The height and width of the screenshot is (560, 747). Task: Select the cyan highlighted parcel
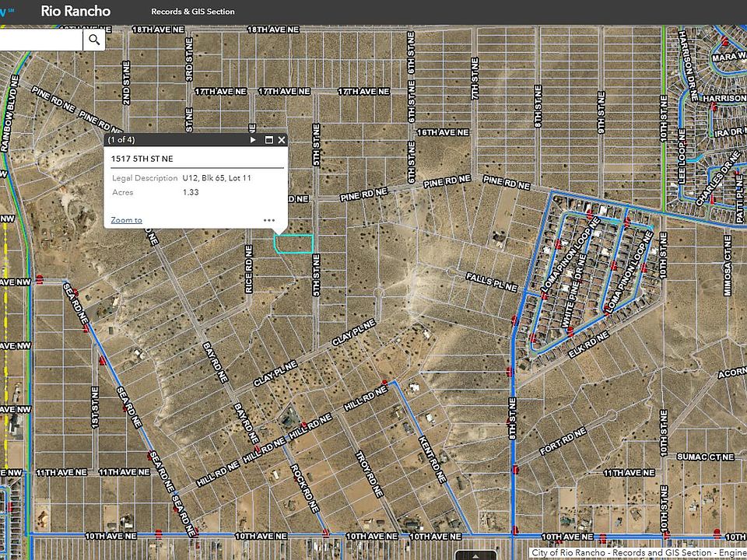tap(293, 244)
